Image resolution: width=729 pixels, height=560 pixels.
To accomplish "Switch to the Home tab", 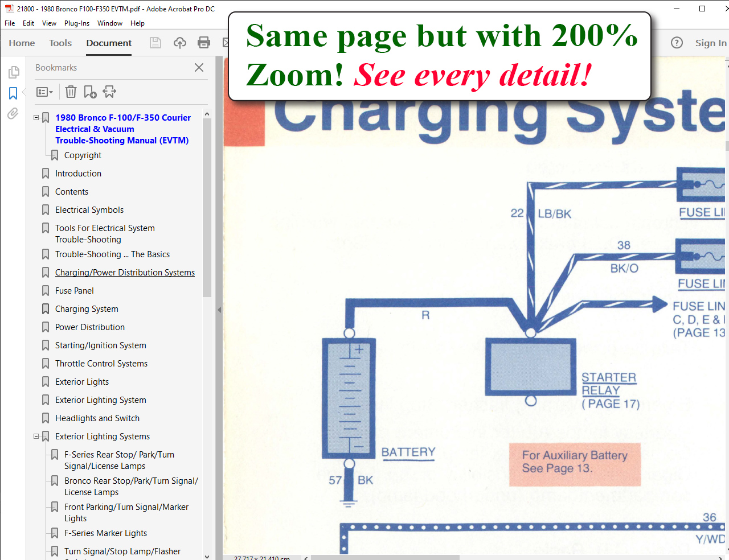I will point(22,43).
